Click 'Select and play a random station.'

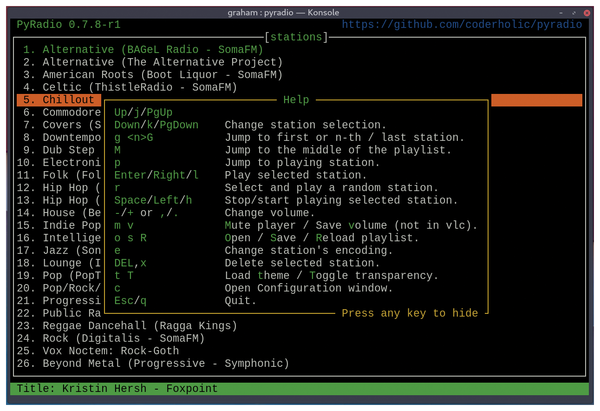331,188
